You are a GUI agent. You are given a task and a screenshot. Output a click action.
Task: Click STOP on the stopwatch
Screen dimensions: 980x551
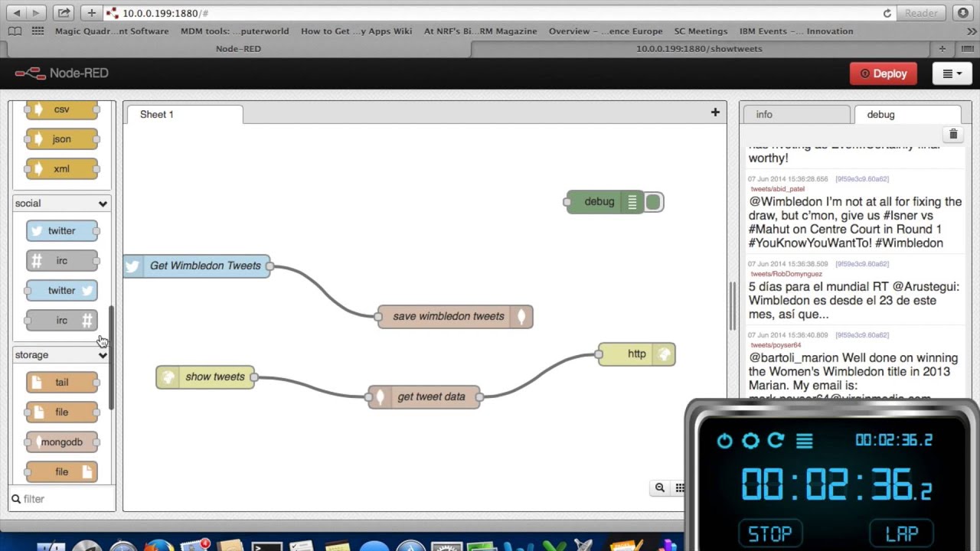point(770,533)
